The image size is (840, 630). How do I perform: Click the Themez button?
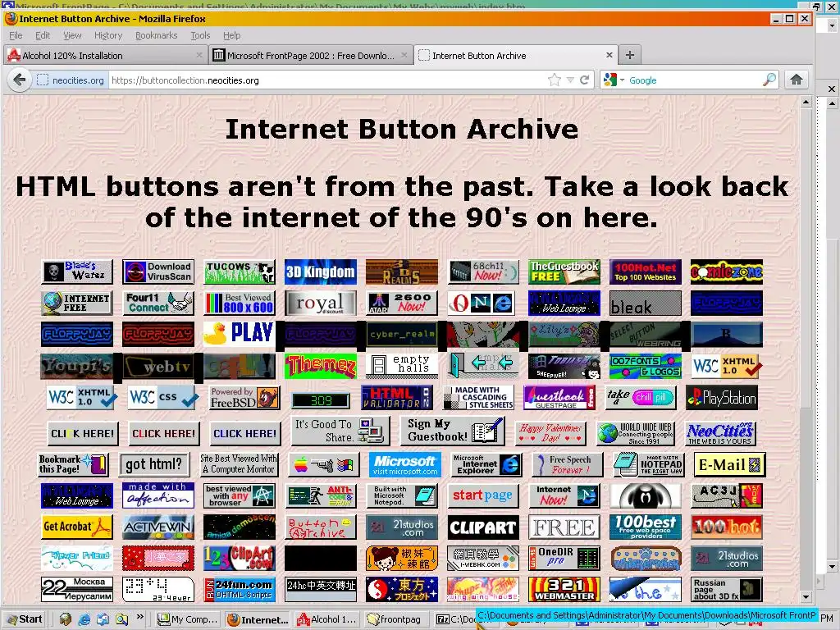click(321, 366)
